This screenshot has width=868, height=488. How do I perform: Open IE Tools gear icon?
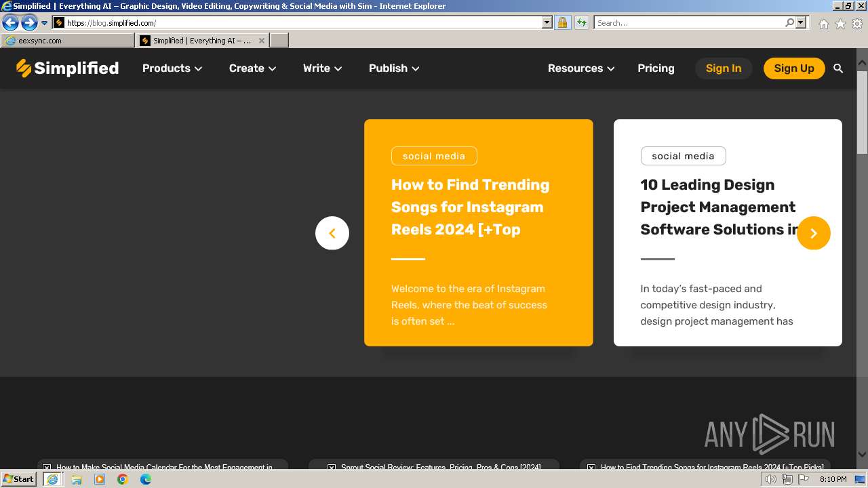click(x=857, y=24)
